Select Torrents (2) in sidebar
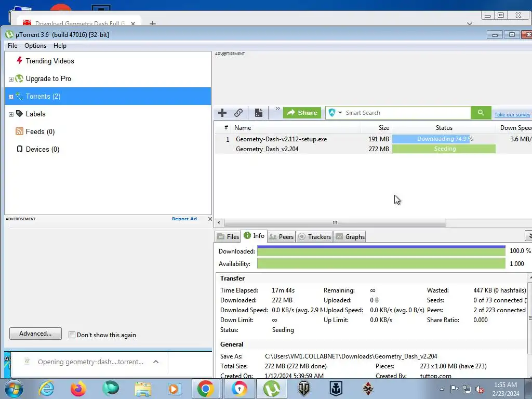This screenshot has width=532, height=399. (108, 96)
